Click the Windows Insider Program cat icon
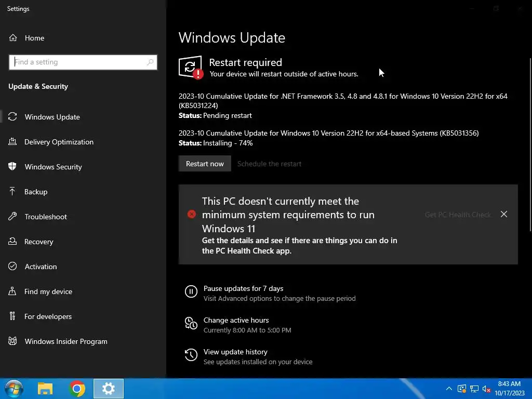The image size is (532, 399). pos(12,341)
